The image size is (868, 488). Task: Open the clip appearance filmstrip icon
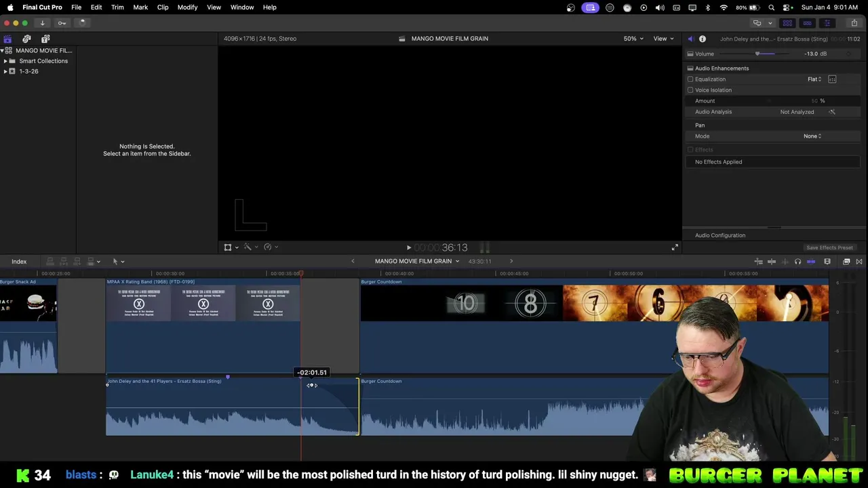(827, 262)
